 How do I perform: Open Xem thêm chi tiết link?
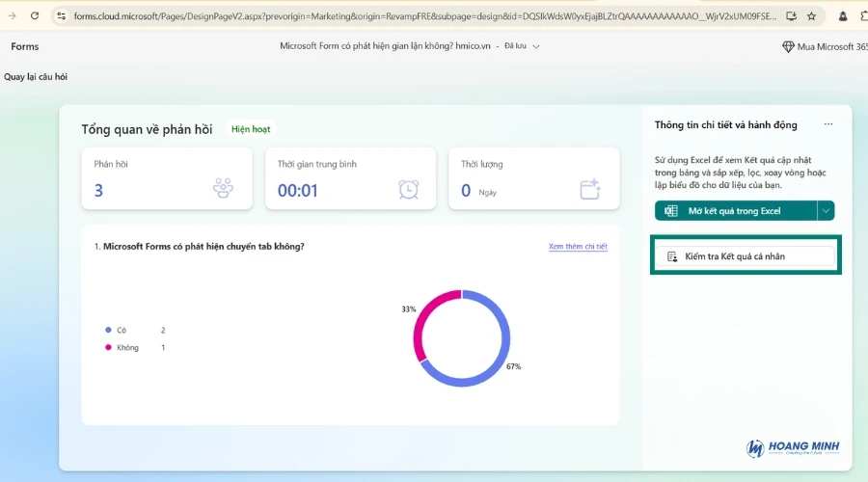click(578, 246)
